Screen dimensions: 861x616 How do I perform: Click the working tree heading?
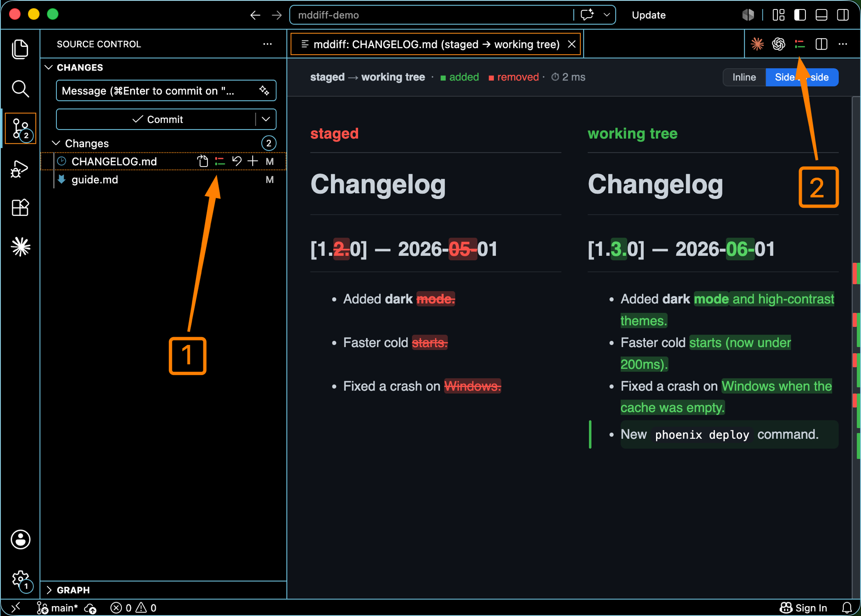point(632,133)
